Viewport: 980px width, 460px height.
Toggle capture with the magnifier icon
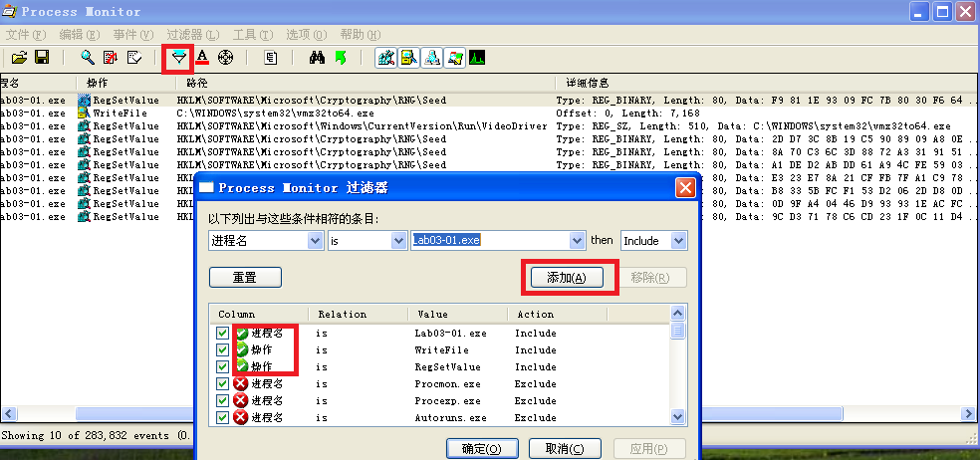88,58
